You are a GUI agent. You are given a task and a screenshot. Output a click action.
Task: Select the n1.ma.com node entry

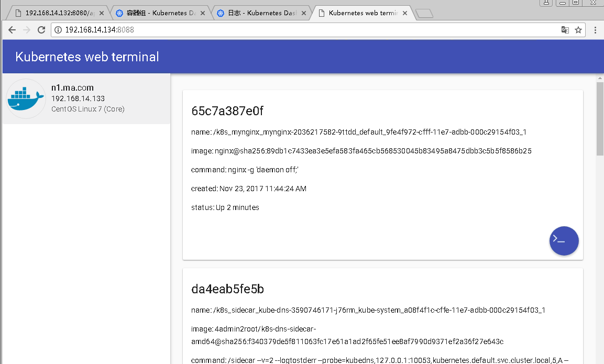[86, 98]
